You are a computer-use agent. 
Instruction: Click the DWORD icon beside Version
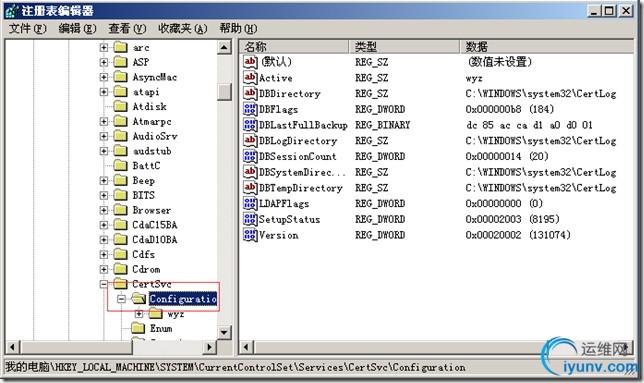point(250,235)
